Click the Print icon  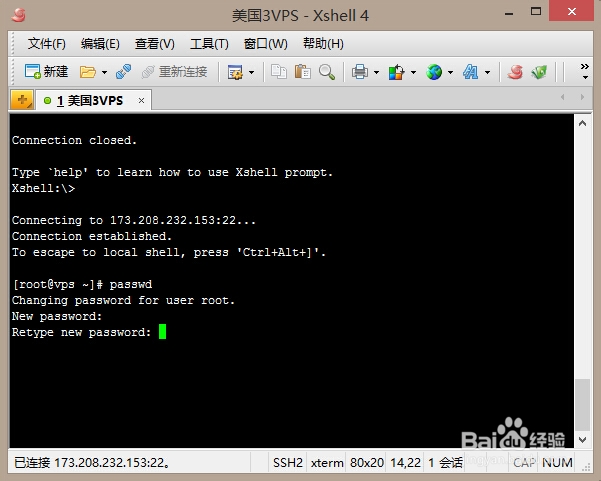pyautogui.click(x=360, y=72)
